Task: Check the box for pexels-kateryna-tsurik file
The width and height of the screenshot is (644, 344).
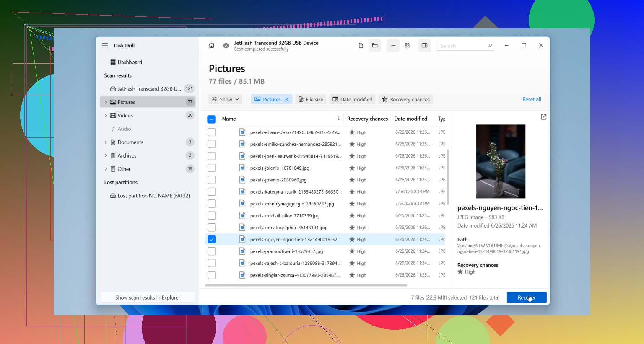Action: tap(211, 192)
